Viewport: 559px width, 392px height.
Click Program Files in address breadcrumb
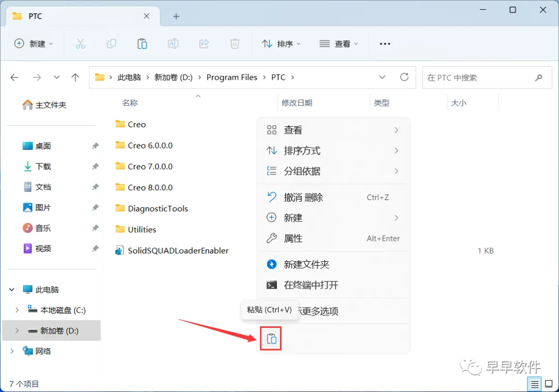pos(232,77)
